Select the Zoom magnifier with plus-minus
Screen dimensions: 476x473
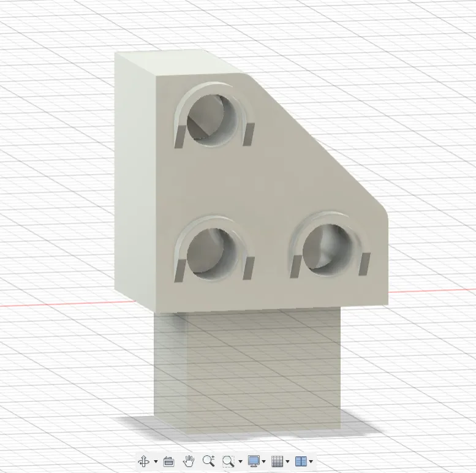point(208,461)
